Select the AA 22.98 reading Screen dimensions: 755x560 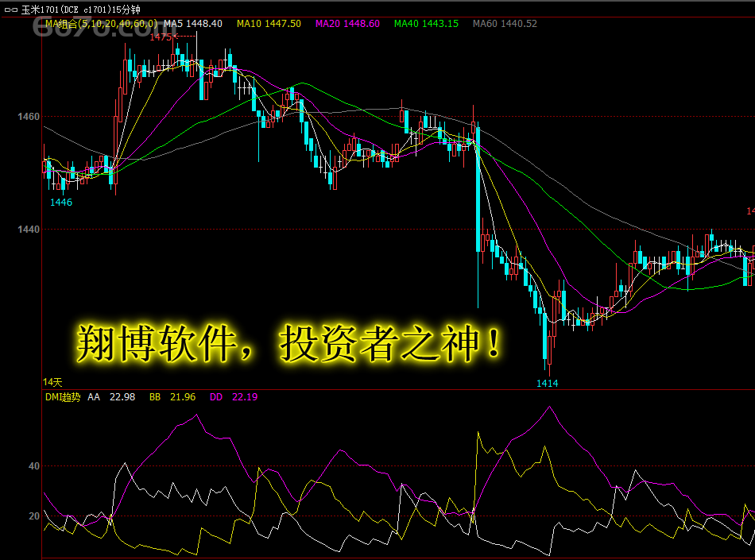[111, 397]
